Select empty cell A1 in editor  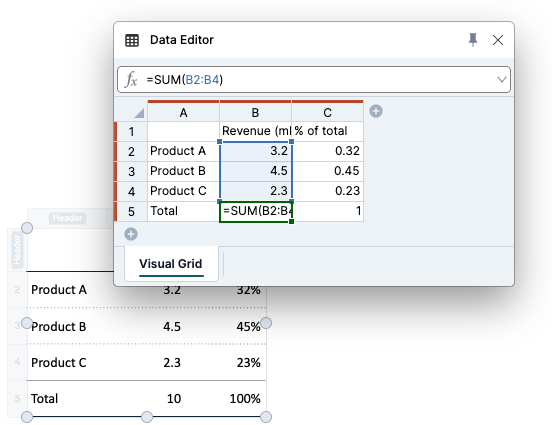[x=183, y=132]
